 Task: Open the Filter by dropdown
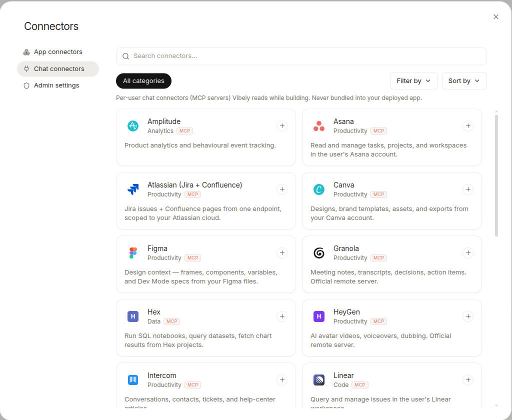[x=413, y=81]
